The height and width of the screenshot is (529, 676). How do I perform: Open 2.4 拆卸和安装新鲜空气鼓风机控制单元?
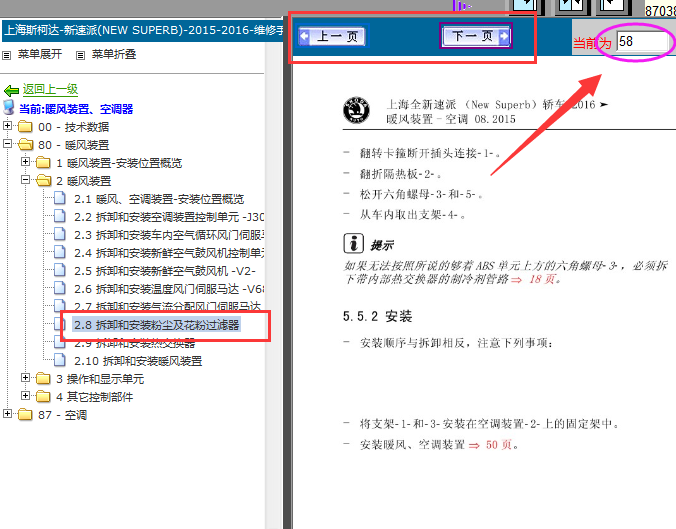(169, 253)
